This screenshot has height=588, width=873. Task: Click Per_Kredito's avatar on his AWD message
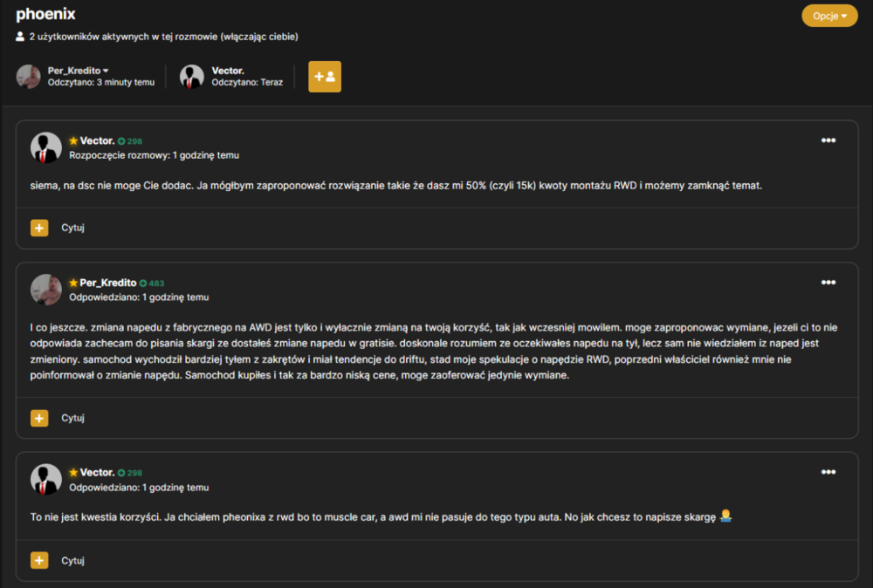[x=46, y=290]
